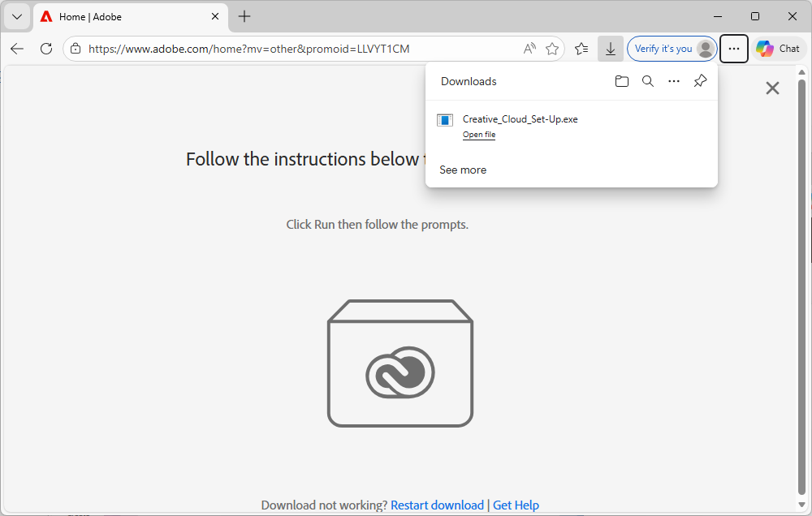Switch to the Home | Adobe tab

tap(114, 15)
